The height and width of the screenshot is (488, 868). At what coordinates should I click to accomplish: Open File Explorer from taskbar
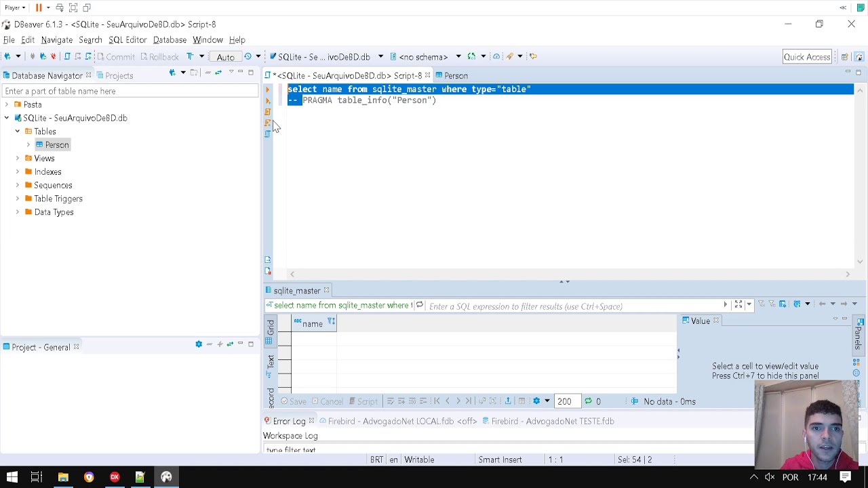tap(63, 477)
